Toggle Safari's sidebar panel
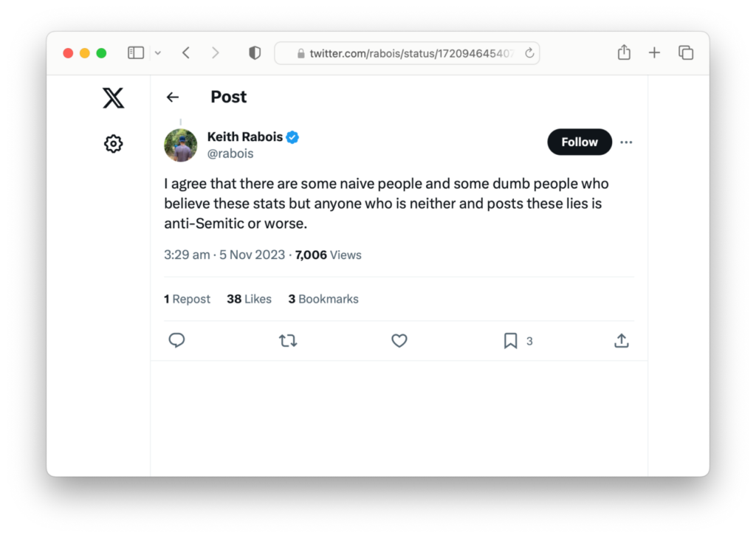 (x=135, y=52)
